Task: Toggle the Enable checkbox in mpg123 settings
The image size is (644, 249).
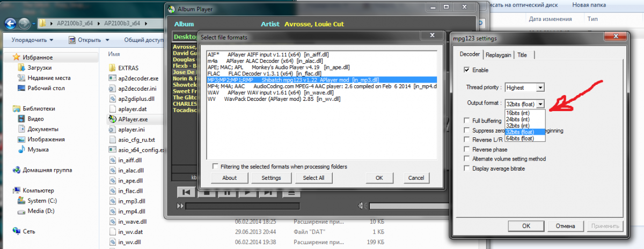Action: coord(467,70)
